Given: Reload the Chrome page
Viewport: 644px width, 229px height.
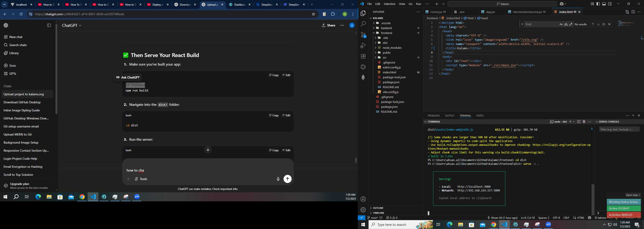Looking at the screenshot, I should click(x=21, y=14).
